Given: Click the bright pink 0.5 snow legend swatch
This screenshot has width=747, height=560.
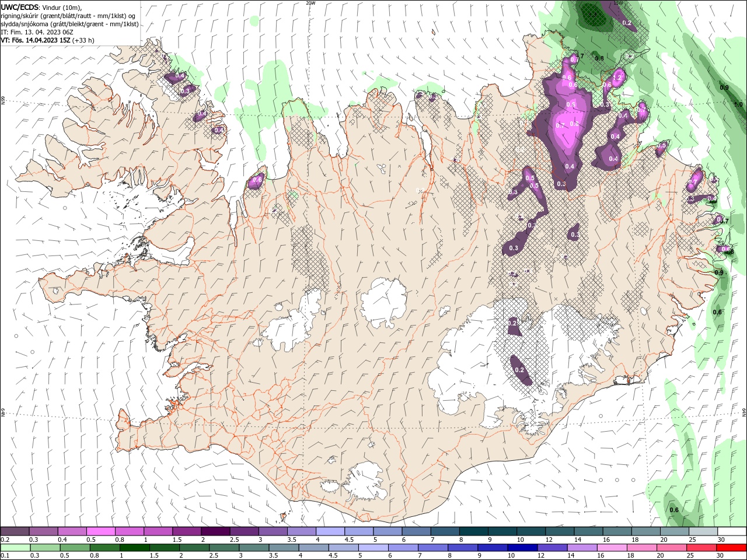Looking at the screenshot, I should tap(100, 531).
